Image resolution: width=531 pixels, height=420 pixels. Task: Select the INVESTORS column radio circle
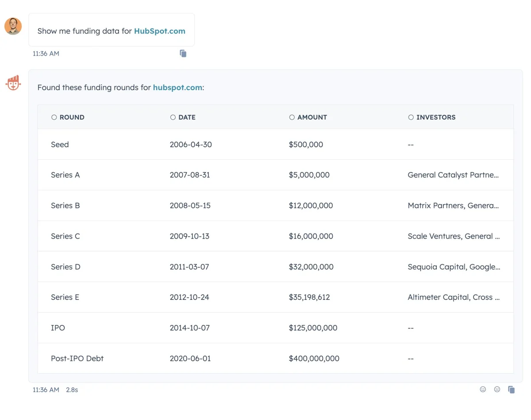click(x=411, y=117)
